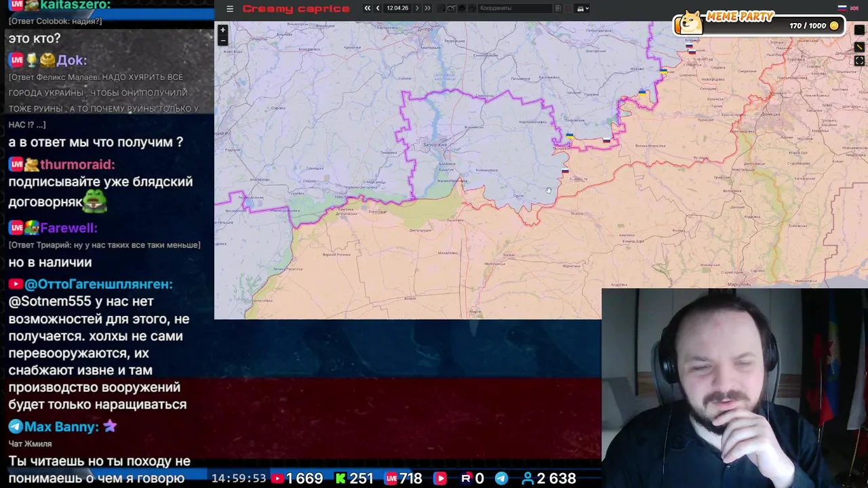Click the copy icon right of the Координаты field
The image size is (868, 488).
tap(558, 8)
